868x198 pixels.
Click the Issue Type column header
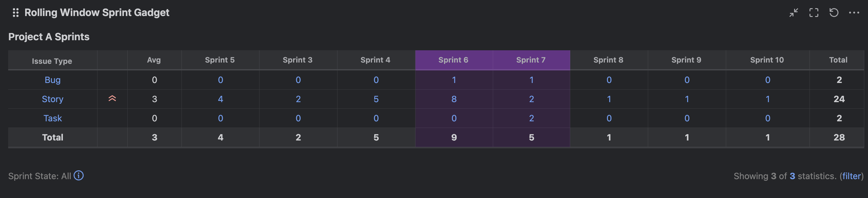pos(52,61)
